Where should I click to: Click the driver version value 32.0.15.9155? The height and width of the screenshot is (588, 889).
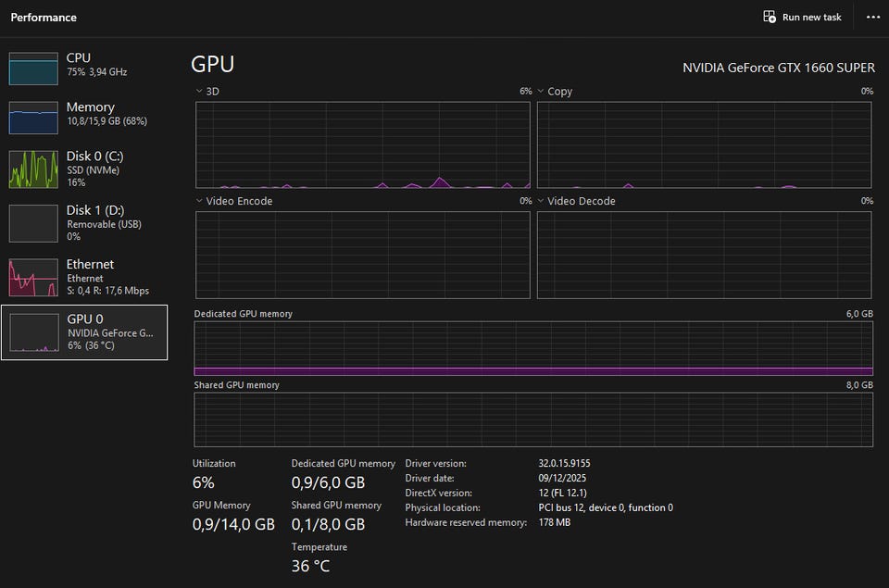click(564, 463)
